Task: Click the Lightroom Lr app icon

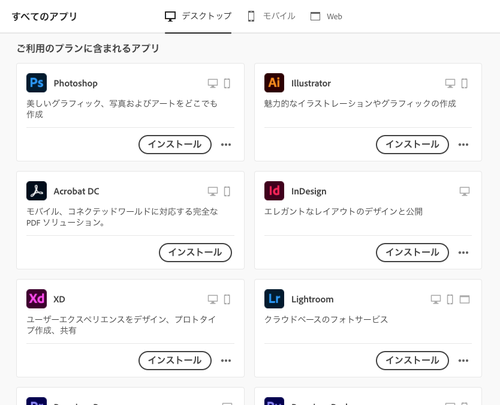Action: 274,299
